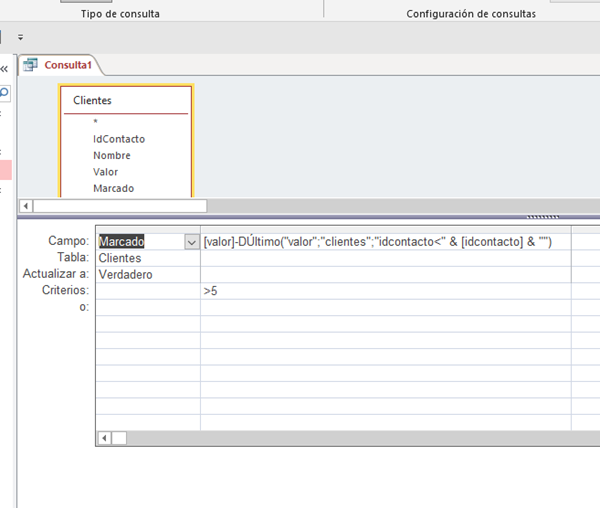600x508 pixels.
Task: Click the Actualizar a cell with Verdadero
Action: 147,274
